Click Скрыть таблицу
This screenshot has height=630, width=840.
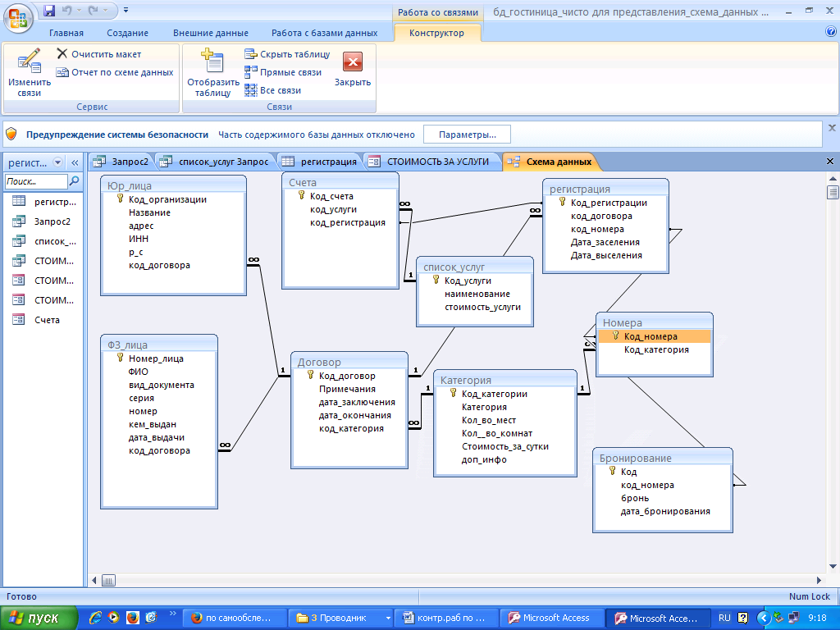(287, 54)
